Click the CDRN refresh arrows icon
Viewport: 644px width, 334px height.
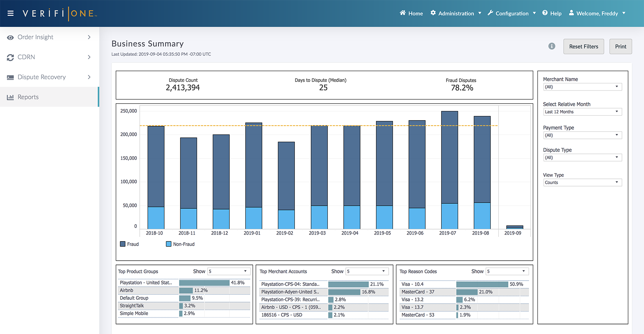tap(10, 57)
